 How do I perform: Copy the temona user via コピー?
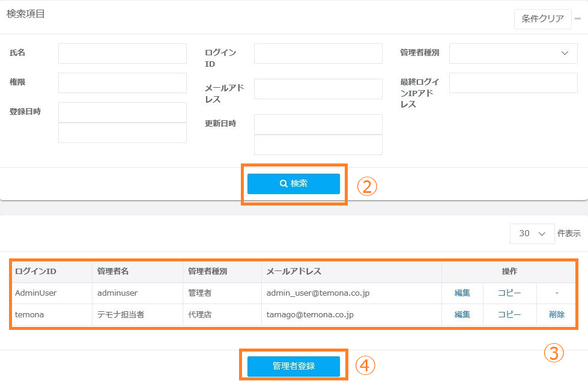(509, 314)
